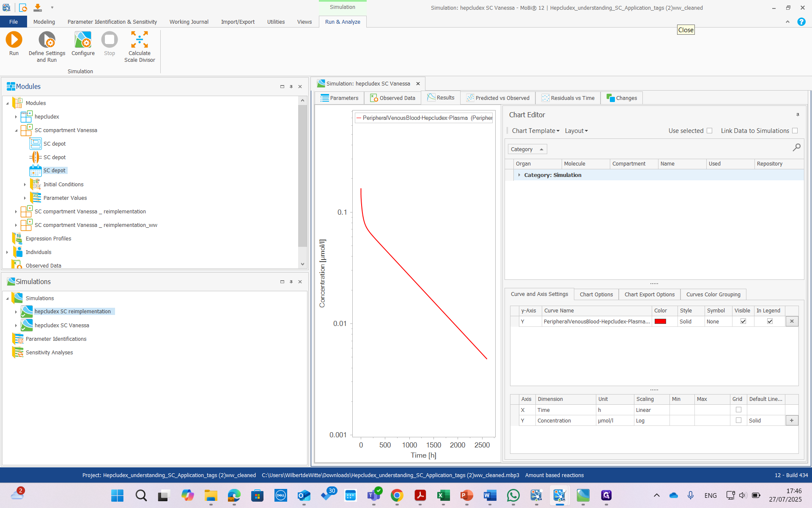Select hepcludex SC Vanessa simulation
This screenshot has width=812, height=508.
coord(62,325)
